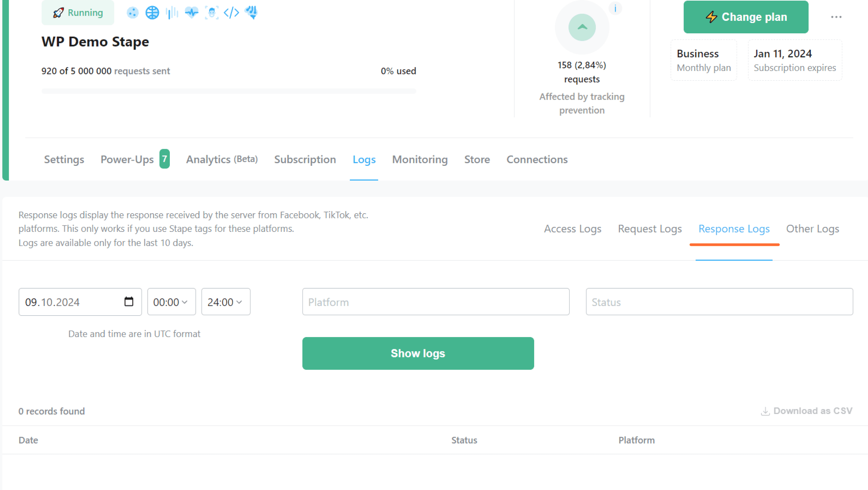This screenshot has height=490, width=868.
Task: Click the Running status badge
Action: click(x=78, y=13)
